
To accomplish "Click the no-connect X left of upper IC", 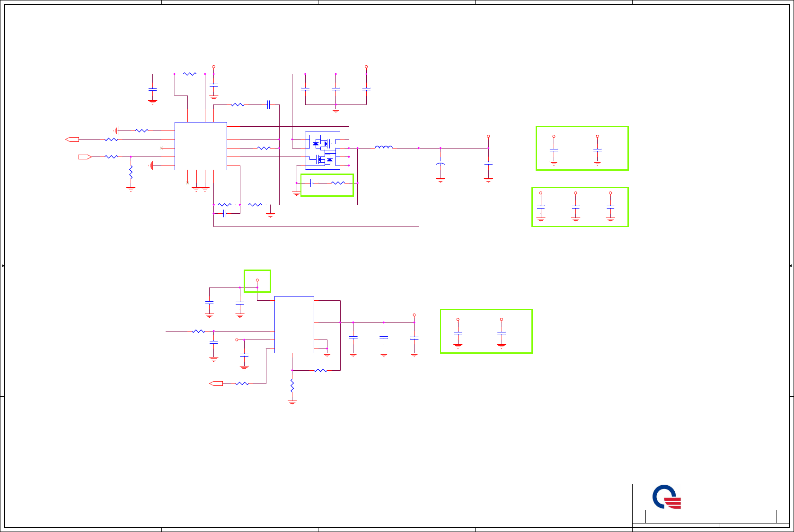I will coord(161,148).
